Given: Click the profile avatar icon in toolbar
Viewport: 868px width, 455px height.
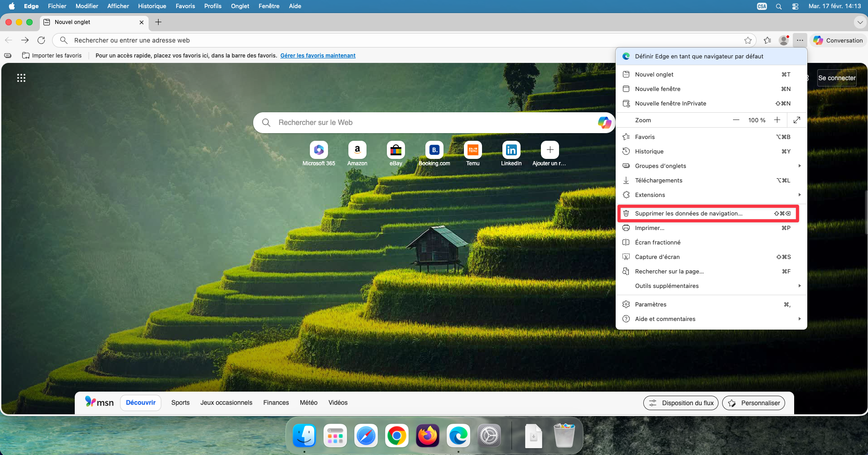Looking at the screenshot, I should [784, 40].
